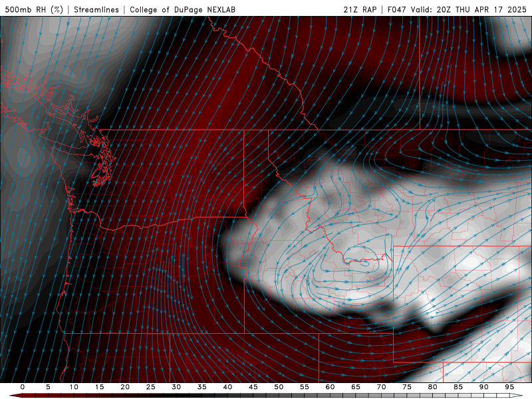532x399 pixels.
Task: Click the '60' colorbar scale label
Action: pyautogui.click(x=330, y=387)
